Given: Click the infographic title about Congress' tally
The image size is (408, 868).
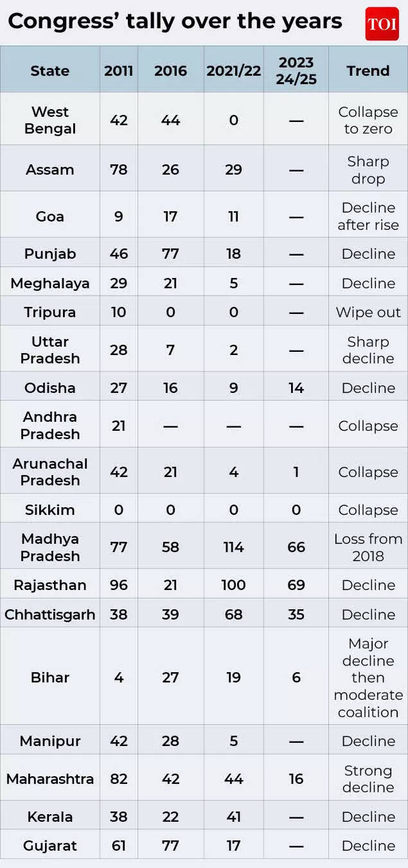Looking at the screenshot, I should click(x=175, y=21).
